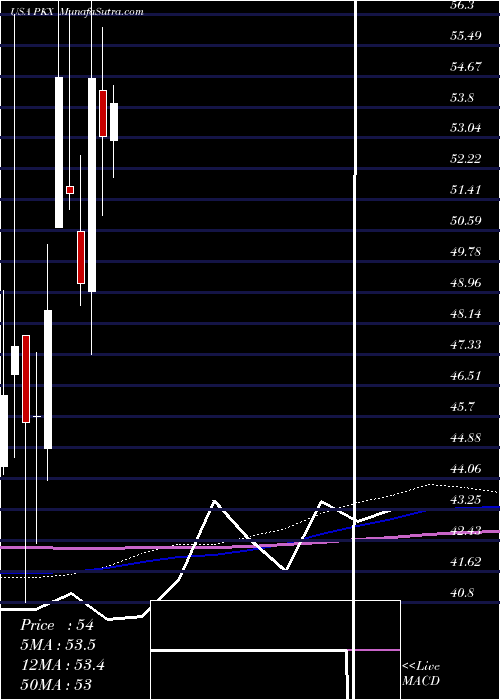Click the price axis label 51.41
The image size is (500, 700).
466,190
